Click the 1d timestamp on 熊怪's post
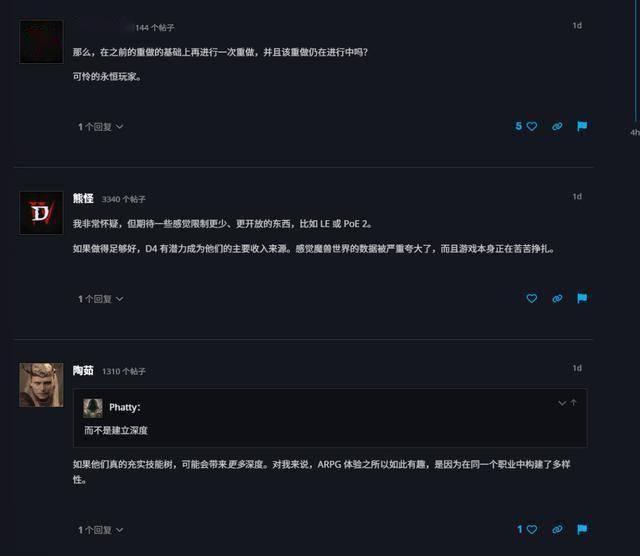 577,197
